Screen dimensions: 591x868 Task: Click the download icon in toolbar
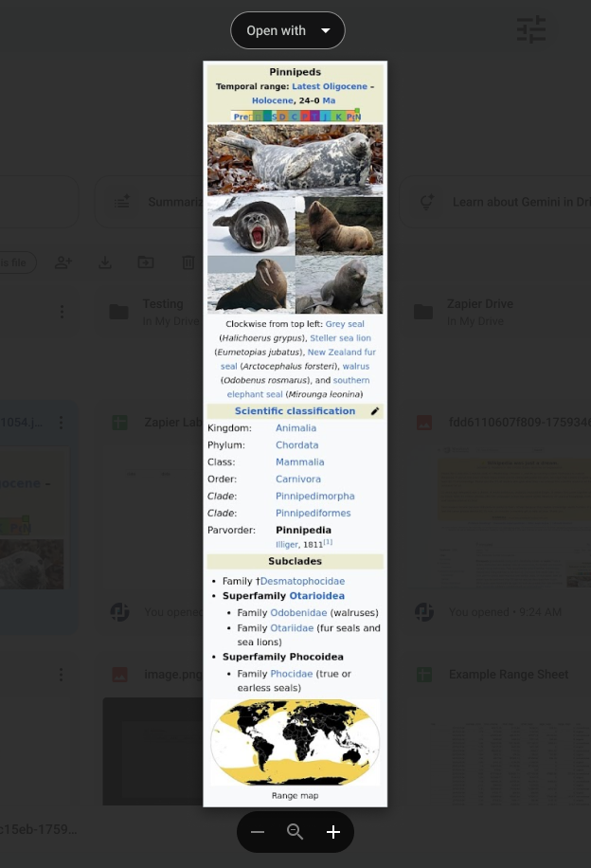(x=105, y=262)
